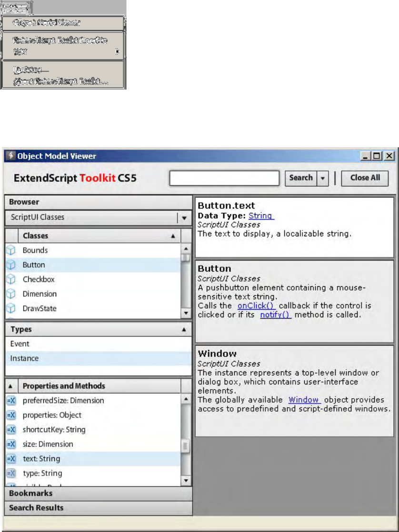Expand the Bookmarks panel
Viewport: 399px width, 532px height.
click(99, 493)
